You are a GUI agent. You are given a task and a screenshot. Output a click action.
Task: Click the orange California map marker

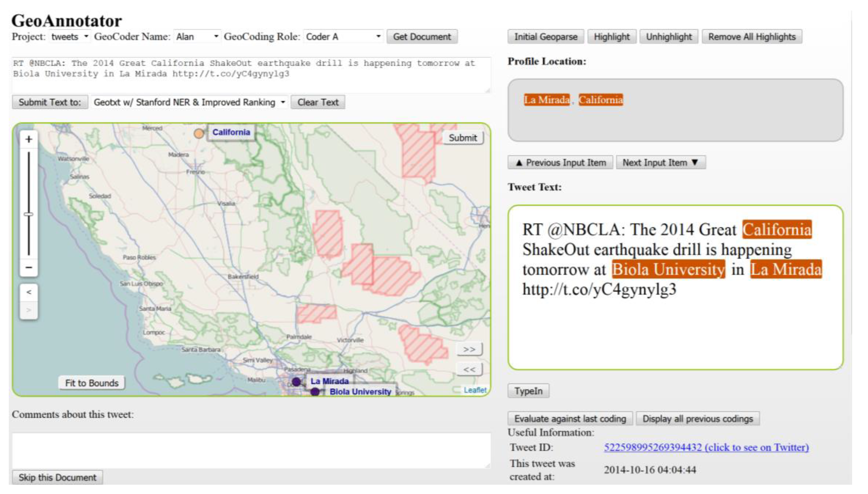199,134
